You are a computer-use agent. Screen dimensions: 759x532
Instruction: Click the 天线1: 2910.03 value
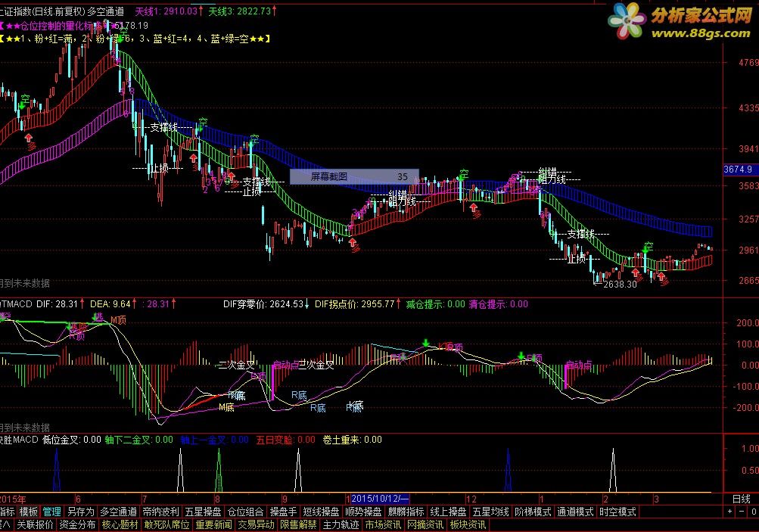[166, 11]
